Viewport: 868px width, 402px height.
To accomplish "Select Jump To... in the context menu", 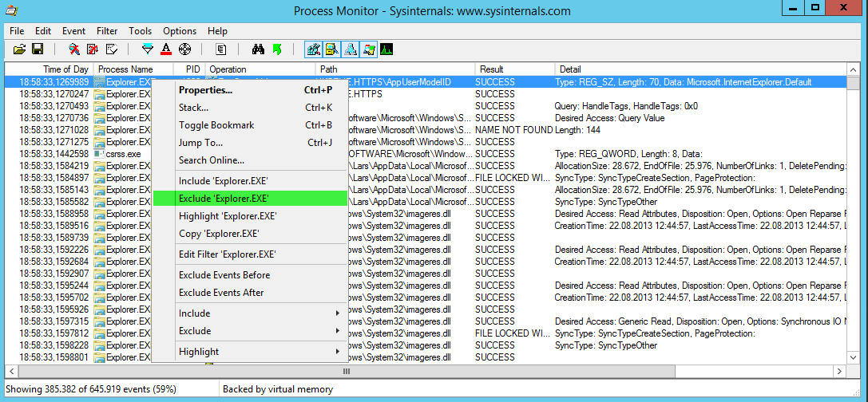I will 250,143.
